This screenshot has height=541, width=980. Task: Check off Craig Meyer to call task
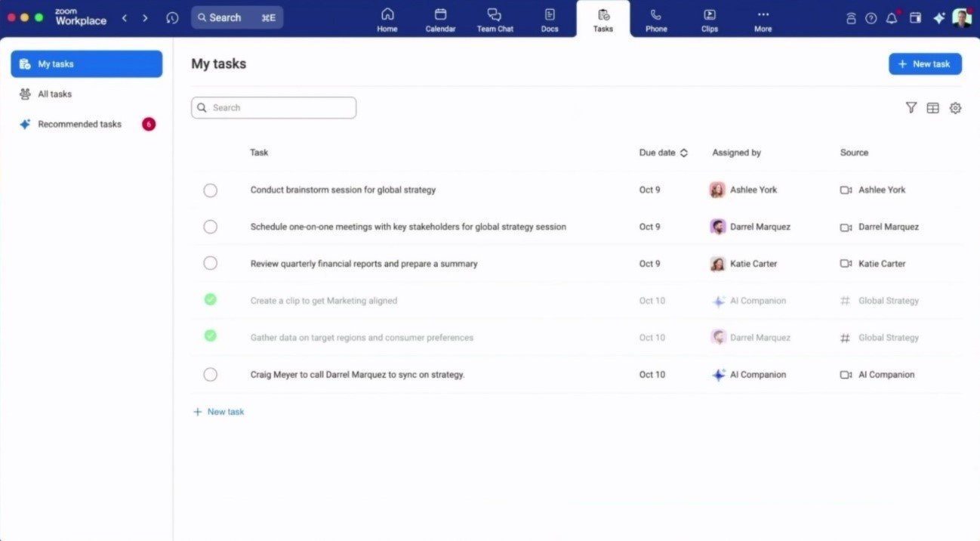211,374
